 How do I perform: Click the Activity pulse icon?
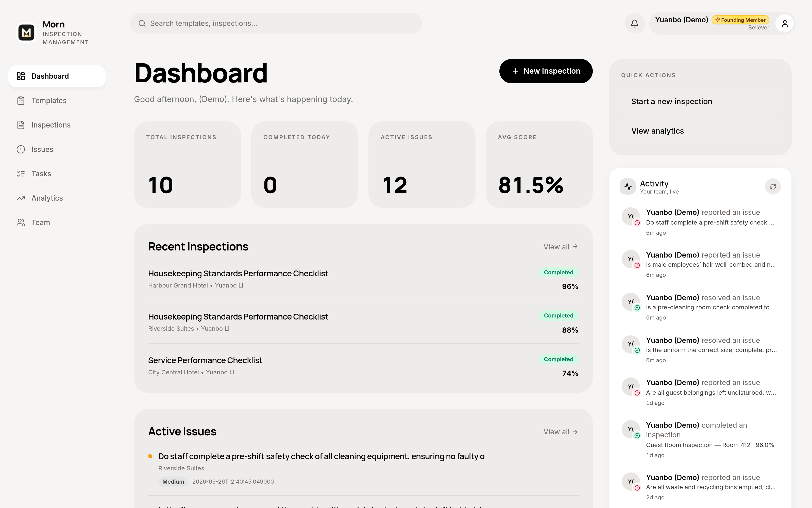[628, 186]
